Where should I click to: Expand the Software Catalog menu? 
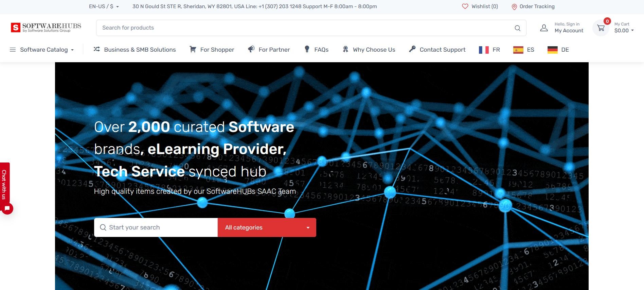click(x=42, y=50)
